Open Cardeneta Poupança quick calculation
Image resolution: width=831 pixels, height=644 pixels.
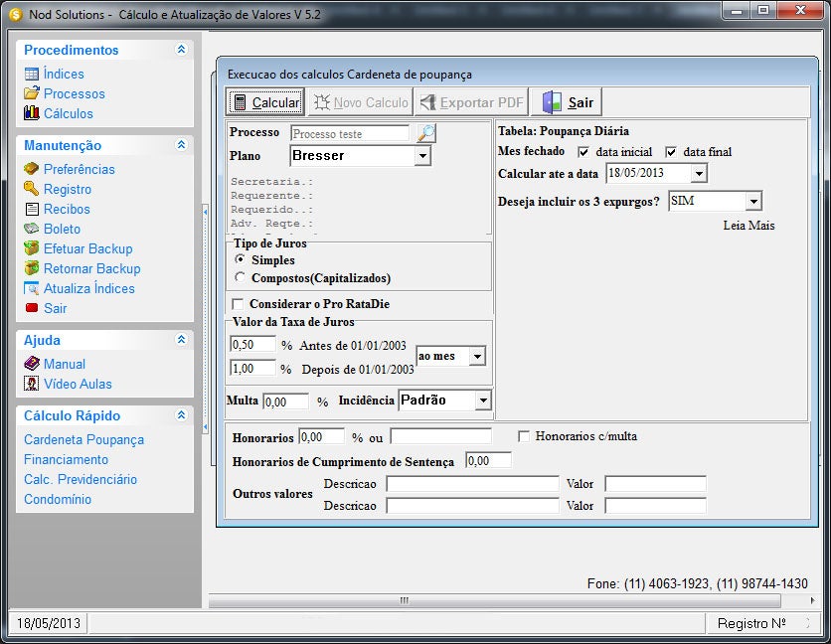coord(83,439)
